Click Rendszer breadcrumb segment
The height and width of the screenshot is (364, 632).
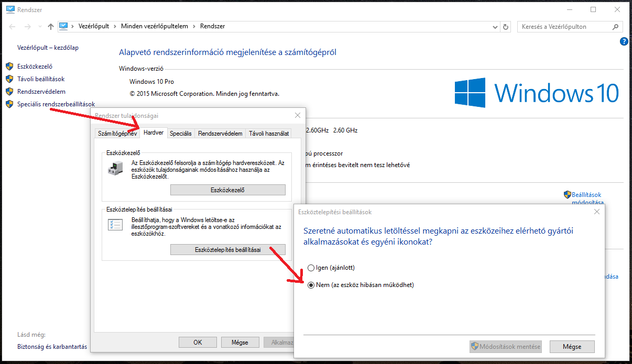tap(212, 26)
